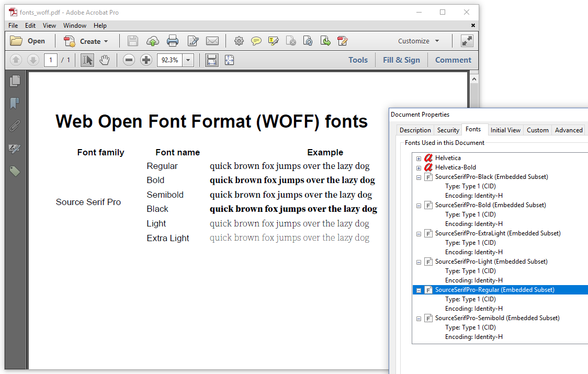Open the Fill & Sign pane
This screenshot has height=374, width=588.
pos(401,60)
